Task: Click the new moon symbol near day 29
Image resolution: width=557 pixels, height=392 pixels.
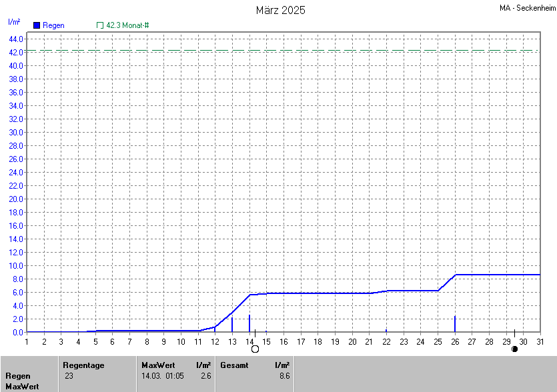Action: pos(514,349)
